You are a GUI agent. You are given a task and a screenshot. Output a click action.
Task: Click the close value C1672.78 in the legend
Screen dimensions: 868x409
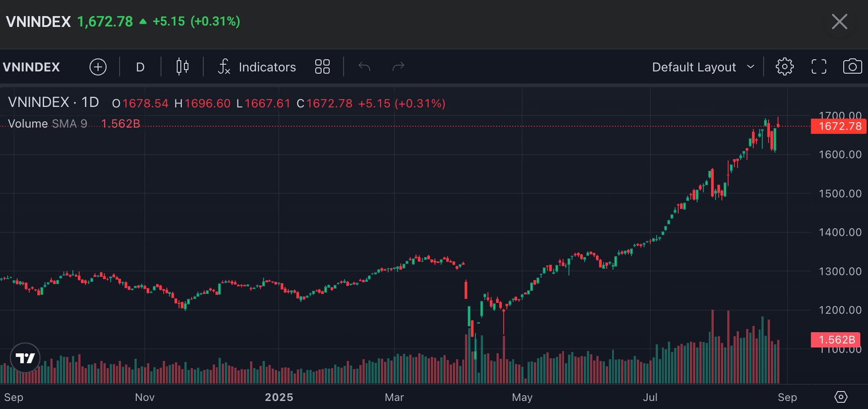click(324, 103)
